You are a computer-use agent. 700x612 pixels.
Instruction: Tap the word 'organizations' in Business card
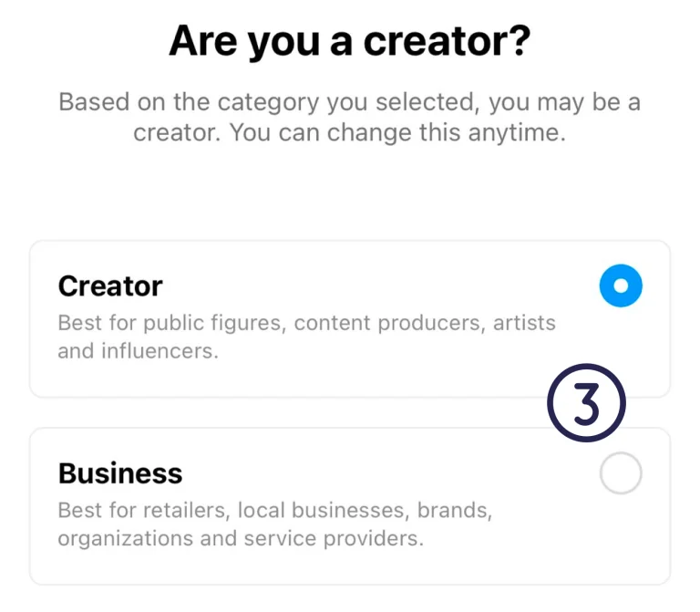(125, 539)
